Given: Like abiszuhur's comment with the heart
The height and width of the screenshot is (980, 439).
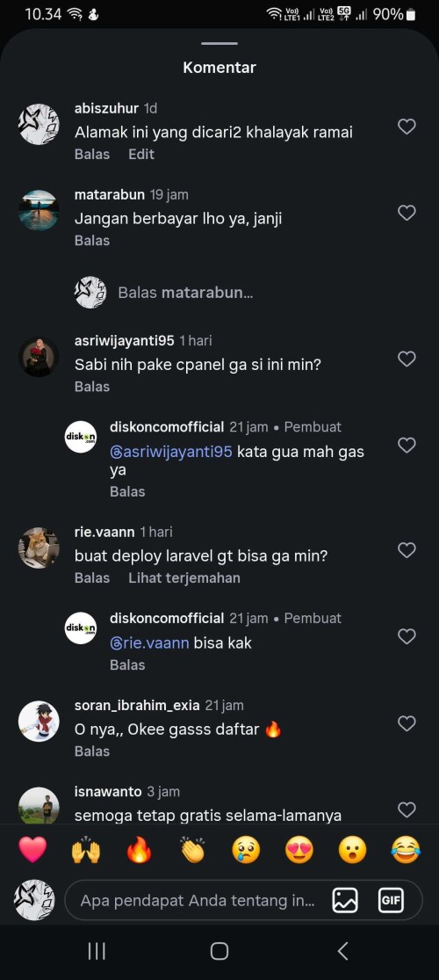Looking at the screenshot, I should point(407,127).
